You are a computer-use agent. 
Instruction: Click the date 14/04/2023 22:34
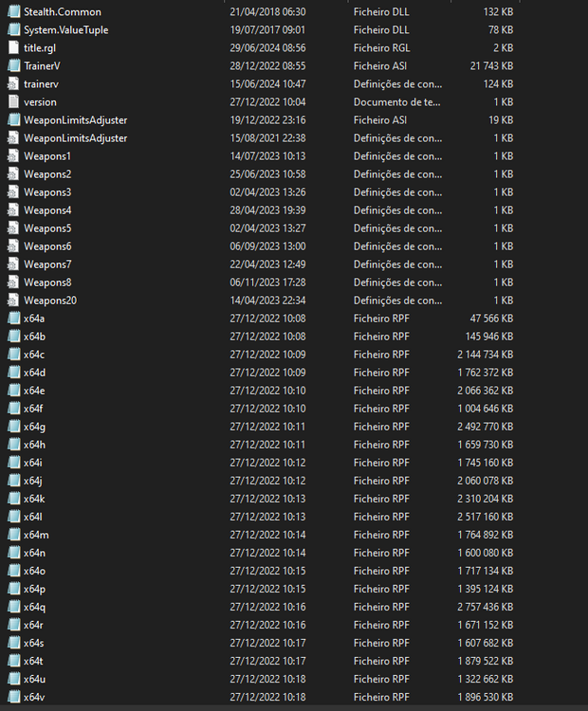pyautogui.click(x=267, y=301)
